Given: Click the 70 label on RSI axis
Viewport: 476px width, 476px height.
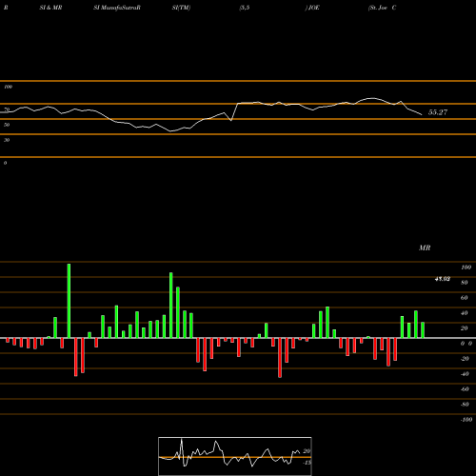Looking at the screenshot, I should pyautogui.click(x=7, y=109).
